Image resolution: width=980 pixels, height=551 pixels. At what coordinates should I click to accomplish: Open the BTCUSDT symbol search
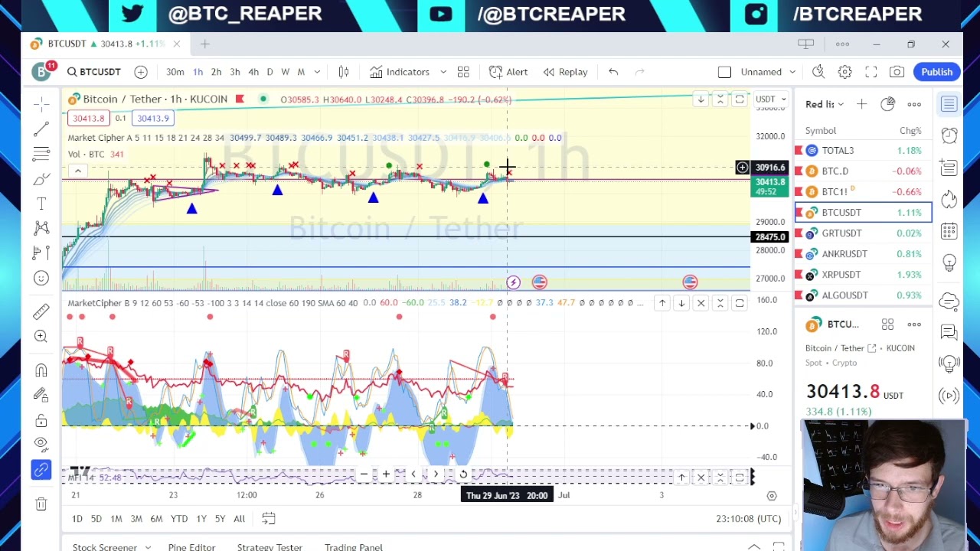click(93, 72)
